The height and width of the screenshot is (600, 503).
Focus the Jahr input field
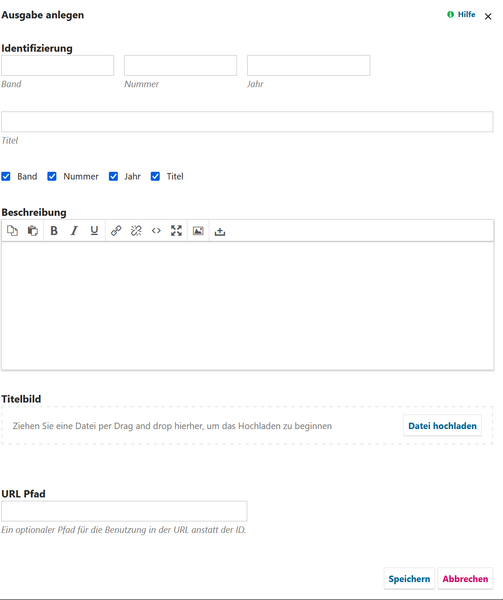click(x=309, y=65)
